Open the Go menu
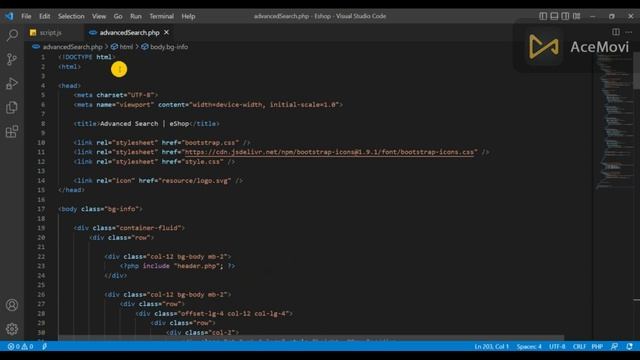The image size is (640, 360). (x=118, y=16)
